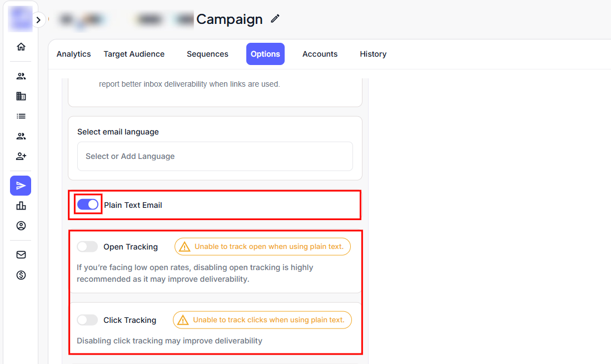Open the account profile sidebar icon

[x=21, y=226]
